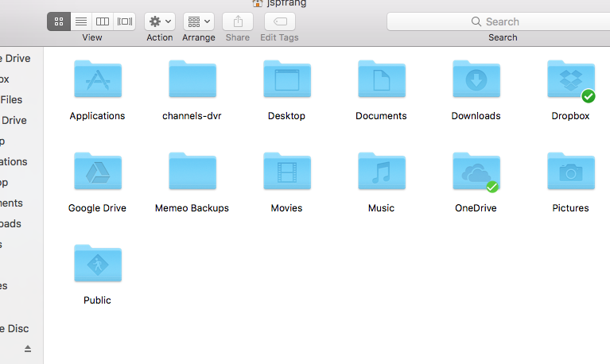The height and width of the screenshot is (364, 610).
Task: Open the Action gear dropdown
Action: [159, 21]
